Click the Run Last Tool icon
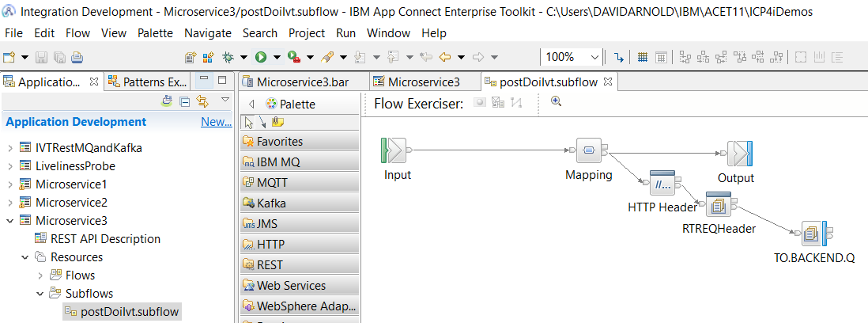868x323 pixels. 293,56
